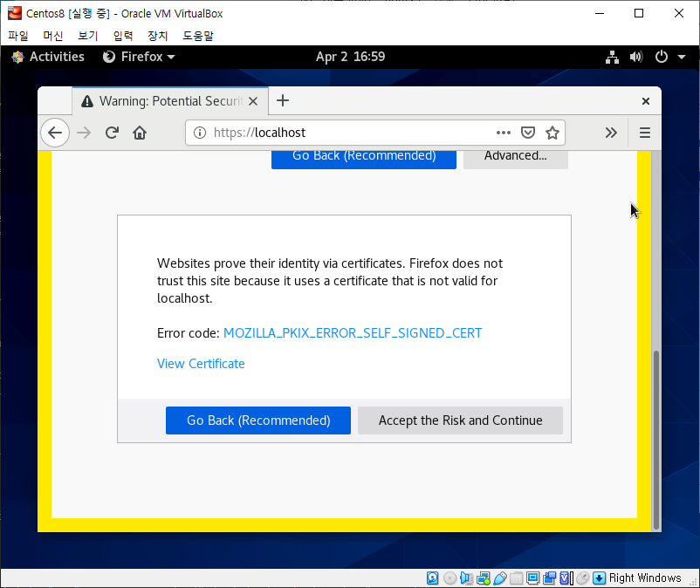Open the Firefox hamburger menu

(645, 133)
